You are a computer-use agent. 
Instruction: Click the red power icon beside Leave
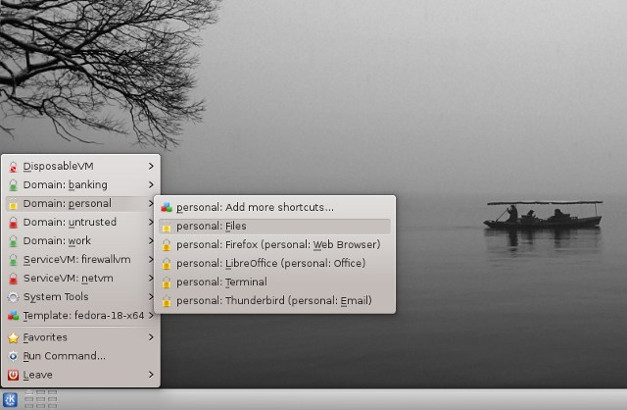click(13, 375)
